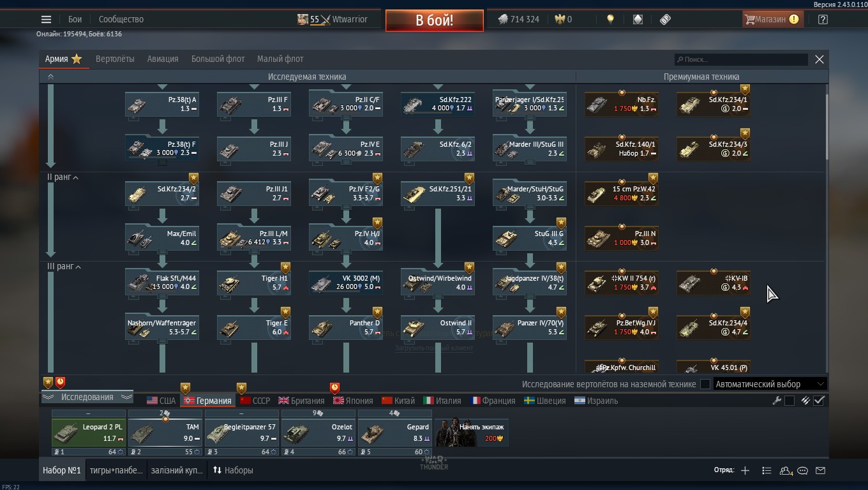This screenshot has width=868, height=490.
Task: Select premium Pz.III N vehicle
Action: click(622, 238)
